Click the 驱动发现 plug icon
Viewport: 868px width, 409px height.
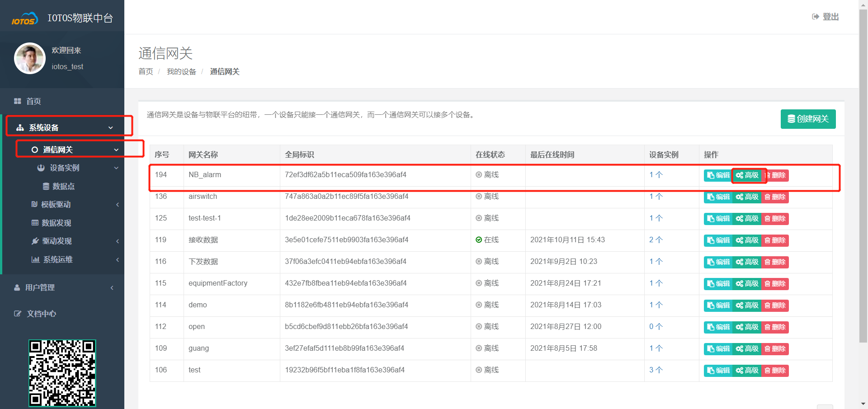[35, 241]
